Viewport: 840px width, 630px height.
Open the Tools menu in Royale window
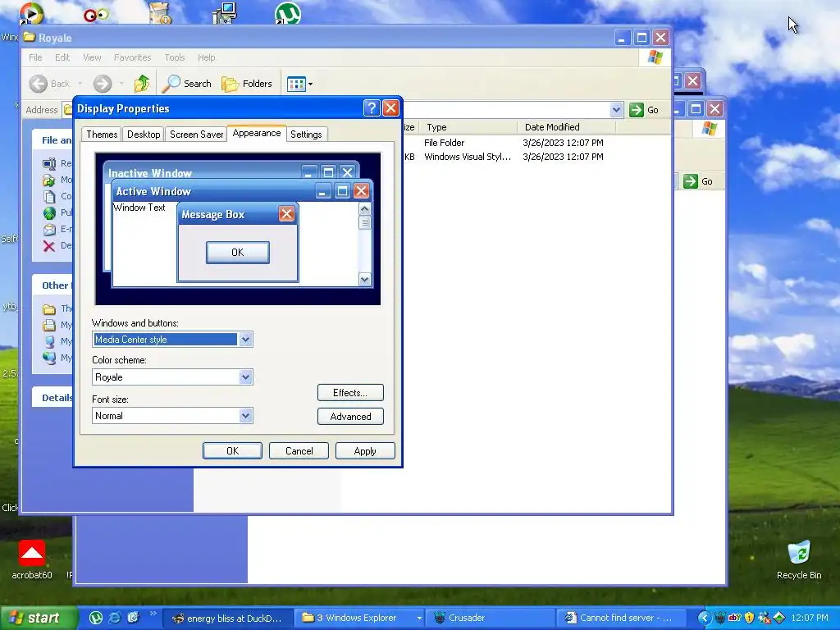coord(174,57)
